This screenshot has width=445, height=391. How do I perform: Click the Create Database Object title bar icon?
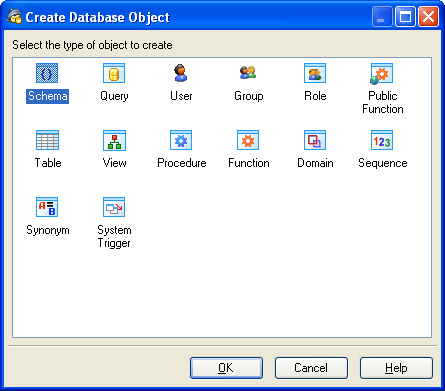pyautogui.click(x=14, y=17)
